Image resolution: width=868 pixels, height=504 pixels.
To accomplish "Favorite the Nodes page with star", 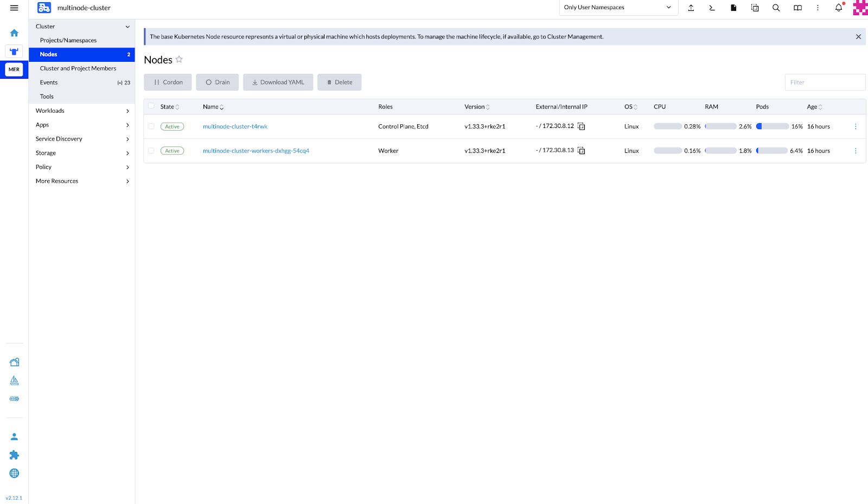I will click(179, 60).
